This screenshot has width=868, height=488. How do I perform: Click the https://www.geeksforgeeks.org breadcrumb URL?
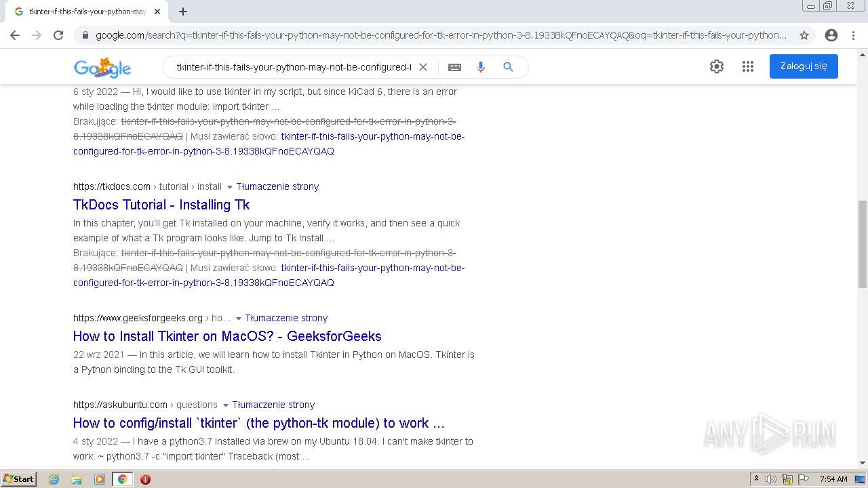pos(138,318)
